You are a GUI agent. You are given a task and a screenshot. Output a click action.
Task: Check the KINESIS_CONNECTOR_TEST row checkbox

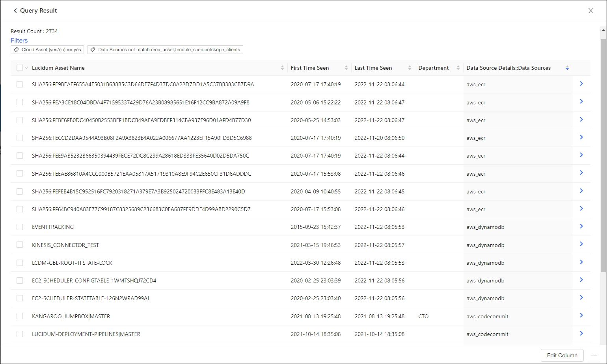(x=20, y=245)
